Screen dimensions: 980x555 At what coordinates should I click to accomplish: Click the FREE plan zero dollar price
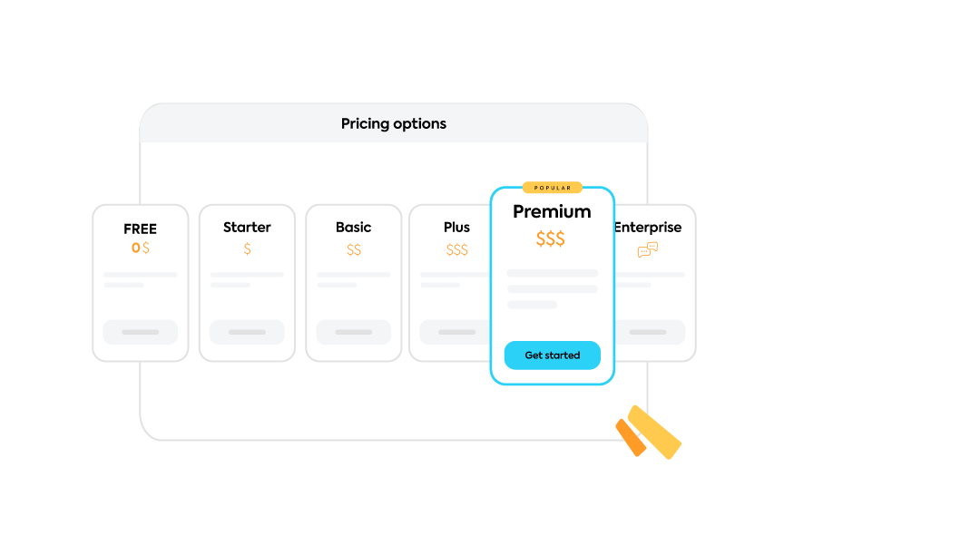(141, 248)
